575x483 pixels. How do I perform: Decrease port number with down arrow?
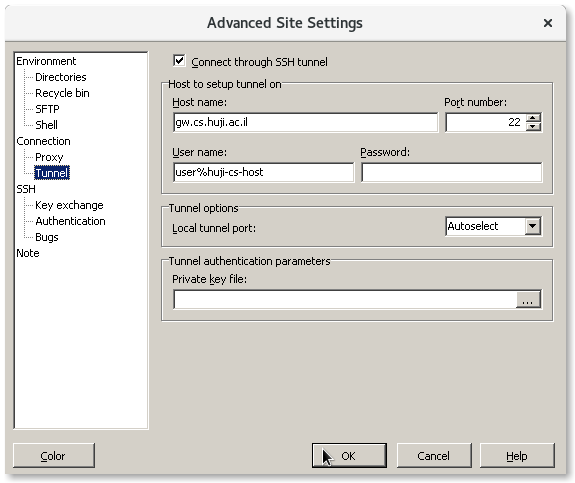click(533, 127)
